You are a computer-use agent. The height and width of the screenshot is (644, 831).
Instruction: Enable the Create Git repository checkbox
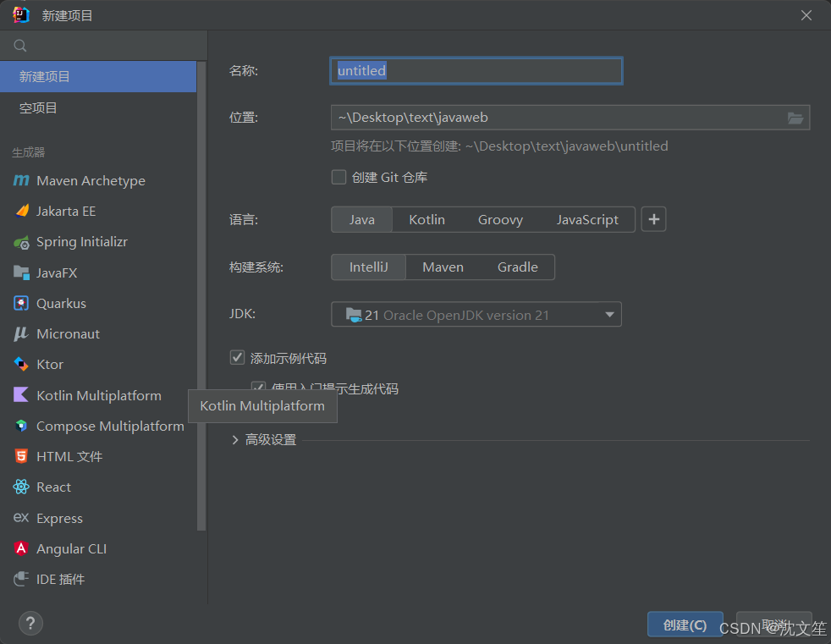pos(338,177)
